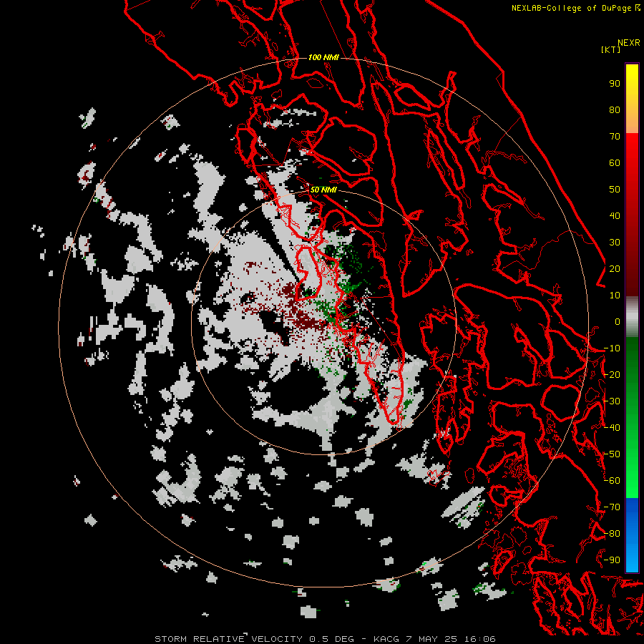Click the -20 value on the velocity scale
The width and height of the screenshot is (644, 644).
point(612,375)
